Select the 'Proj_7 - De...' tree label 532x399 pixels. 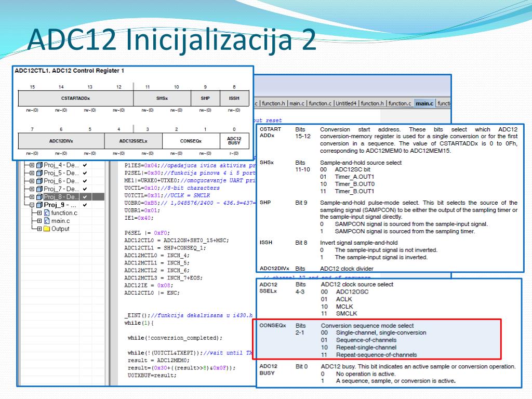click(x=61, y=189)
